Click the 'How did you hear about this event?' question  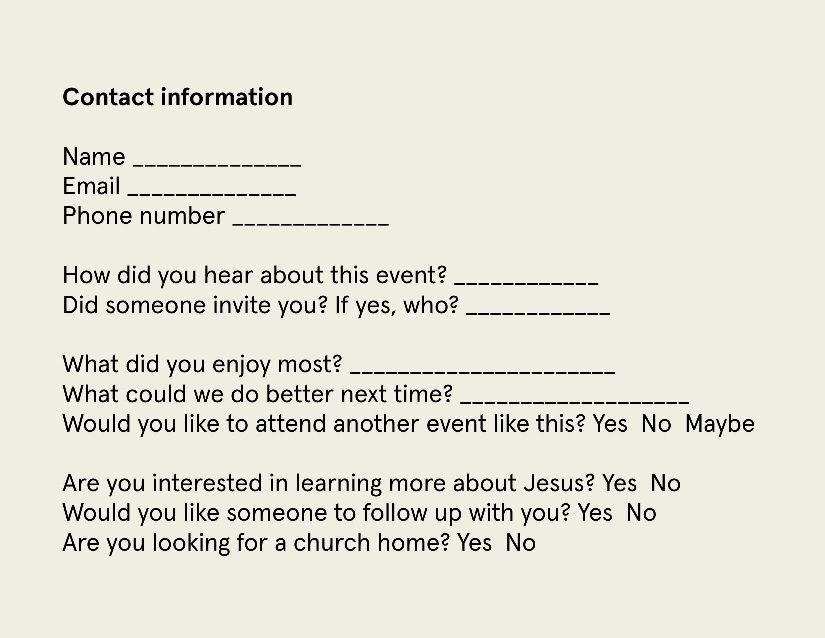point(254,276)
